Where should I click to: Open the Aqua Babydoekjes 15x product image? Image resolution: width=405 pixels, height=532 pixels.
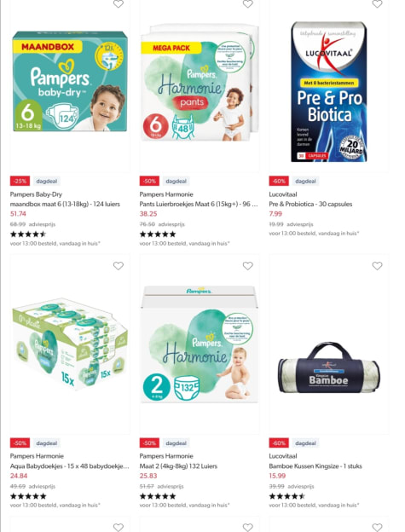[x=70, y=344]
